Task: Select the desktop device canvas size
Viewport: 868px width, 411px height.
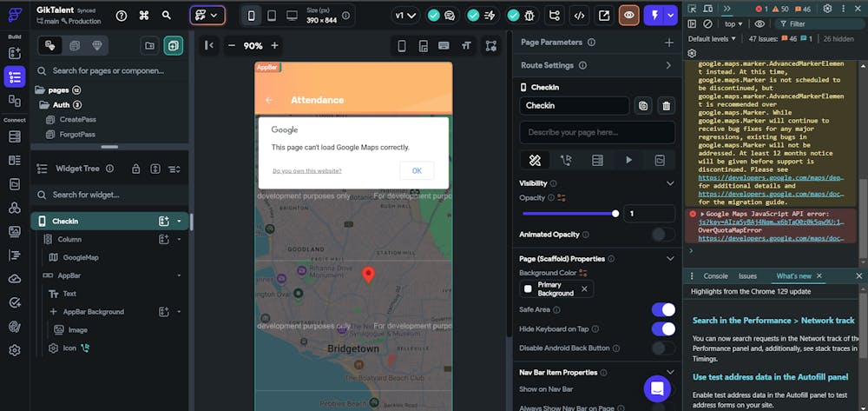Action: [292, 16]
